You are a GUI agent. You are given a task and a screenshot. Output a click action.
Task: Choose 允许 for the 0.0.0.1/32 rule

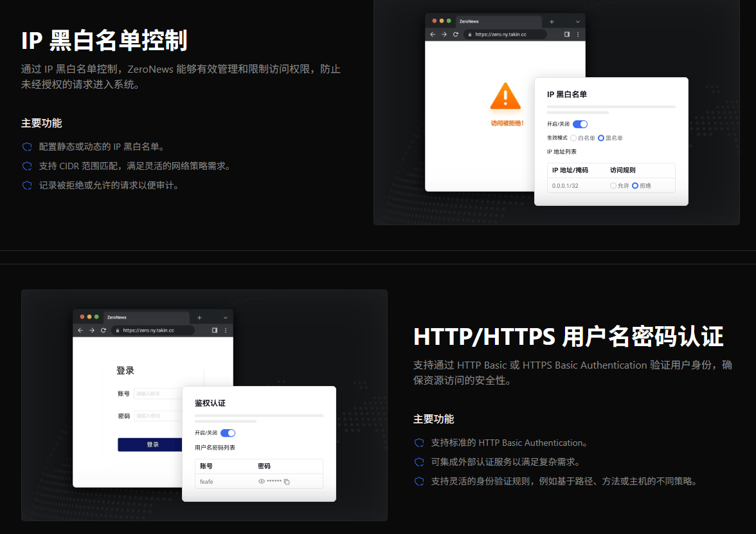pyautogui.click(x=613, y=185)
